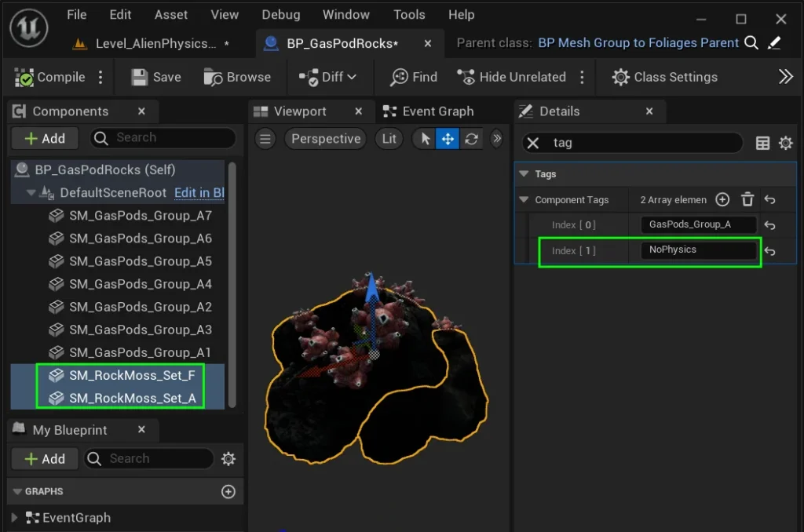Click the Compile blueprint button

(x=50, y=77)
